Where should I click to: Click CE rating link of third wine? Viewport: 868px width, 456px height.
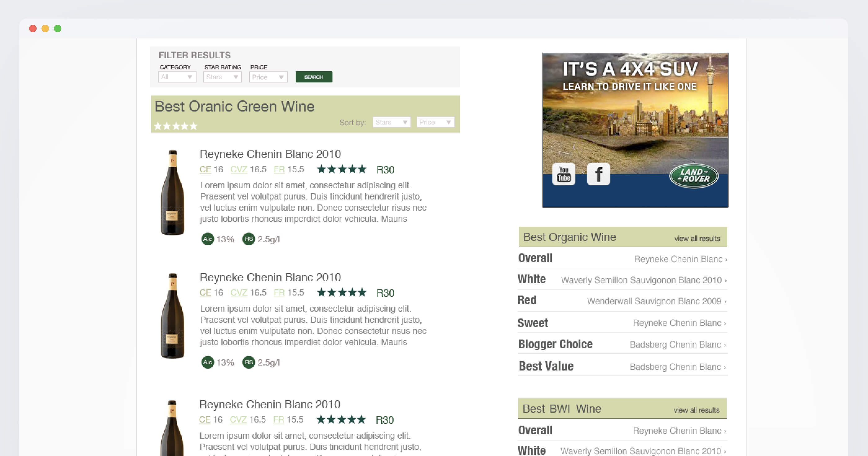205,420
